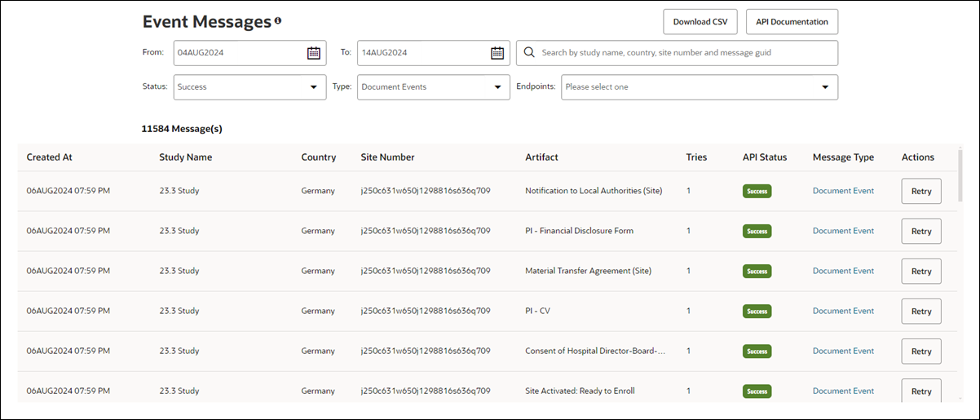Open the To date calendar picker
This screenshot has width=980, height=420.
pos(497,53)
